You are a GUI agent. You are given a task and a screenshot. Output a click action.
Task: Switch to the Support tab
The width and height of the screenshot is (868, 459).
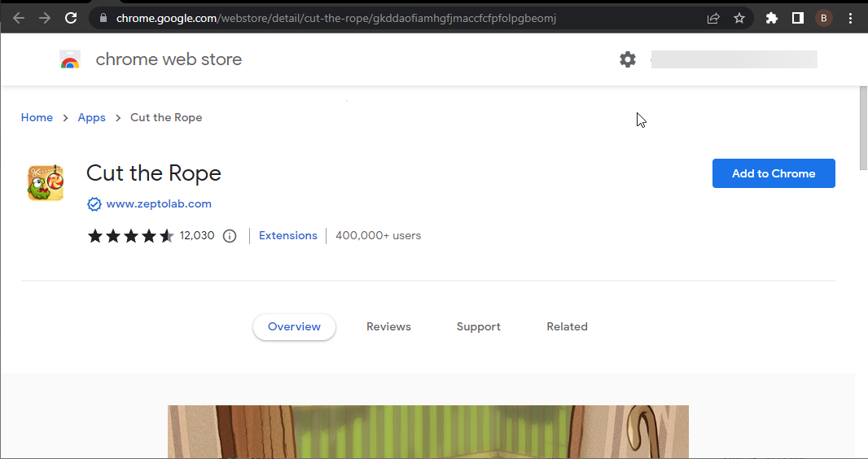coord(478,327)
